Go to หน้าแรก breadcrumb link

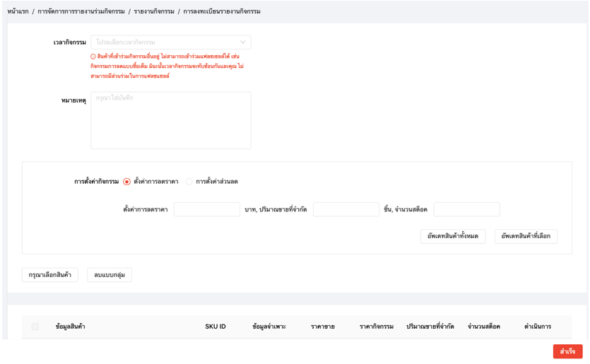(x=18, y=11)
